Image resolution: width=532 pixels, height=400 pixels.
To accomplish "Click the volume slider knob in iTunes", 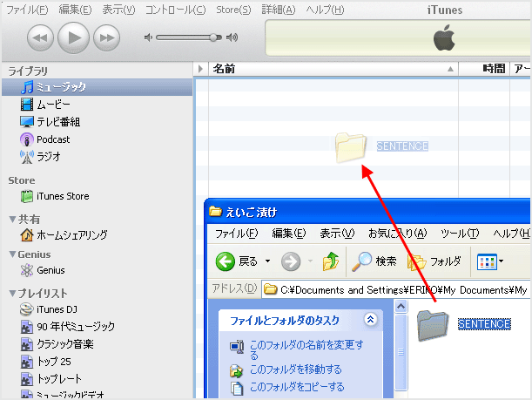I will point(213,37).
